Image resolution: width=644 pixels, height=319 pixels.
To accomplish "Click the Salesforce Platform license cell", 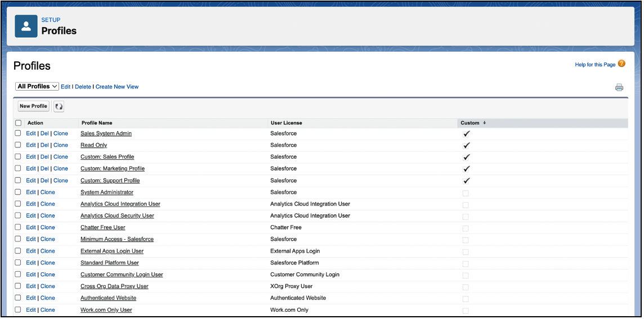I will pos(294,263).
